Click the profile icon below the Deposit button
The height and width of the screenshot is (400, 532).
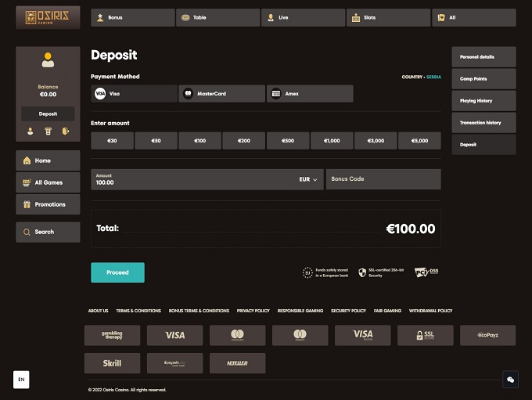pyautogui.click(x=31, y=131)
